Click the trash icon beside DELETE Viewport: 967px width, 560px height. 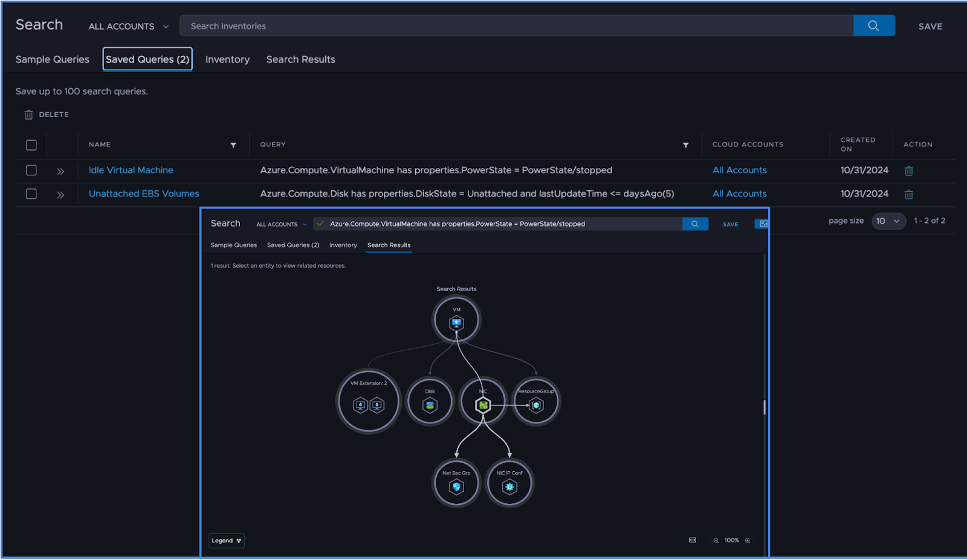click(28, 115)
